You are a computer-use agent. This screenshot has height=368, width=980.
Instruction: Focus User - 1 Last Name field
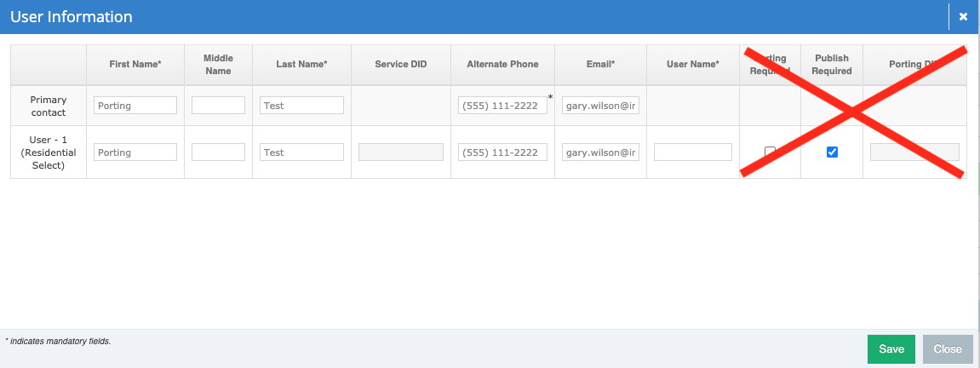[x=301, y=152]
